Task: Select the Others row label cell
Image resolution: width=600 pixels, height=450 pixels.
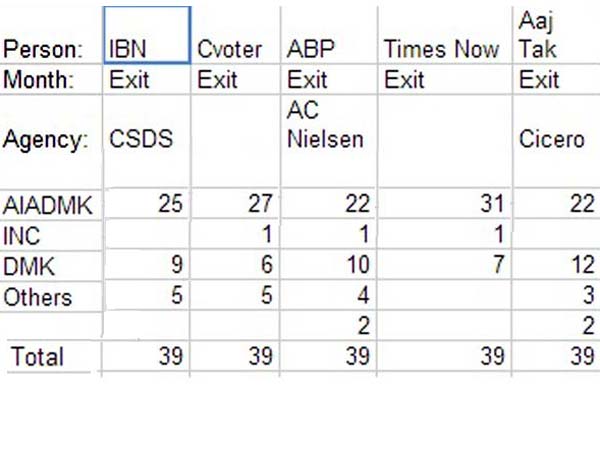Action: click(50, 297)
